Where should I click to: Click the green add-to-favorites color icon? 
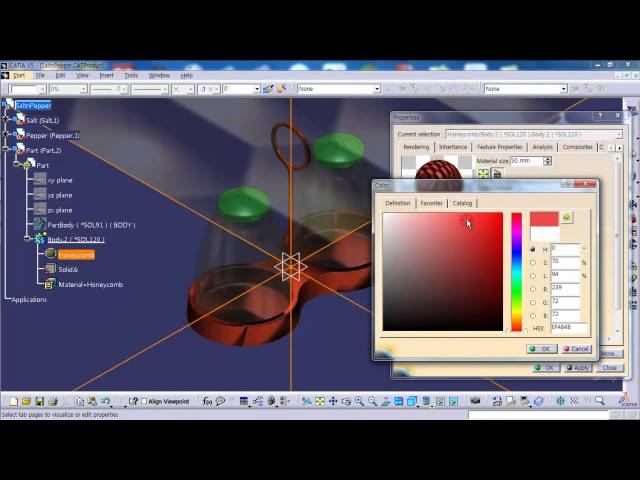click(x=567, y=218)
